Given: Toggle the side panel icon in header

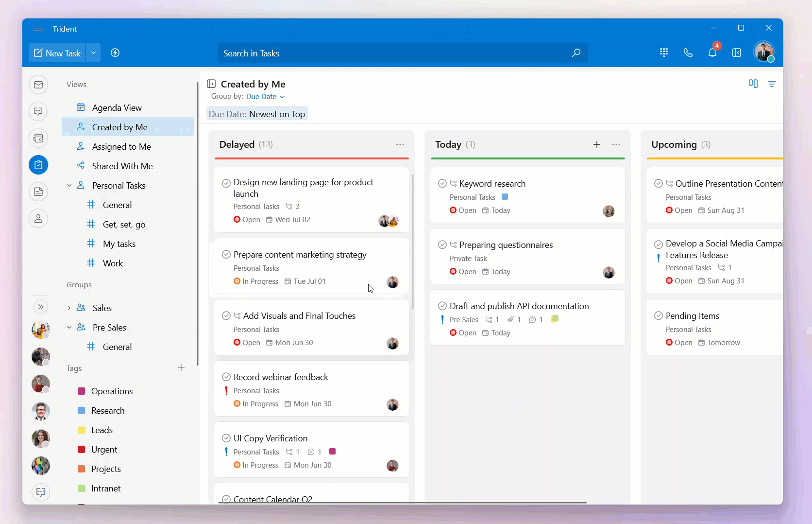Looking at the screenshot, I should [737, 53].
